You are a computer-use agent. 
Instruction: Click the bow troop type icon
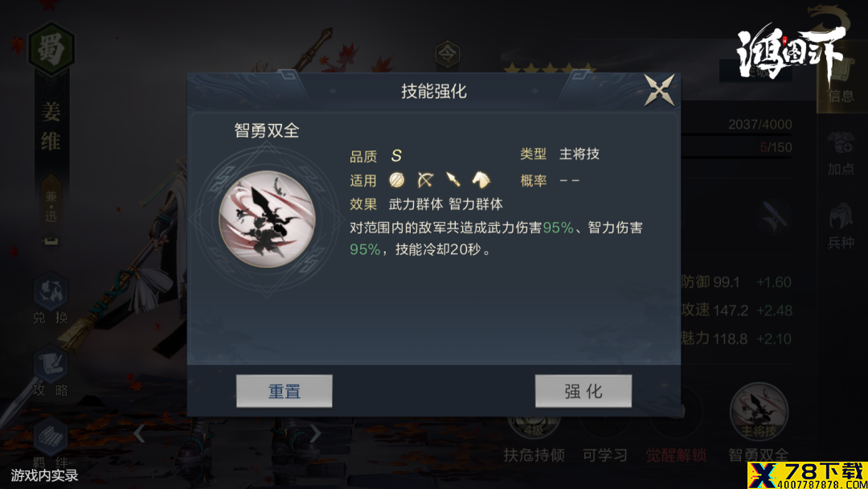tap(424, 179)
